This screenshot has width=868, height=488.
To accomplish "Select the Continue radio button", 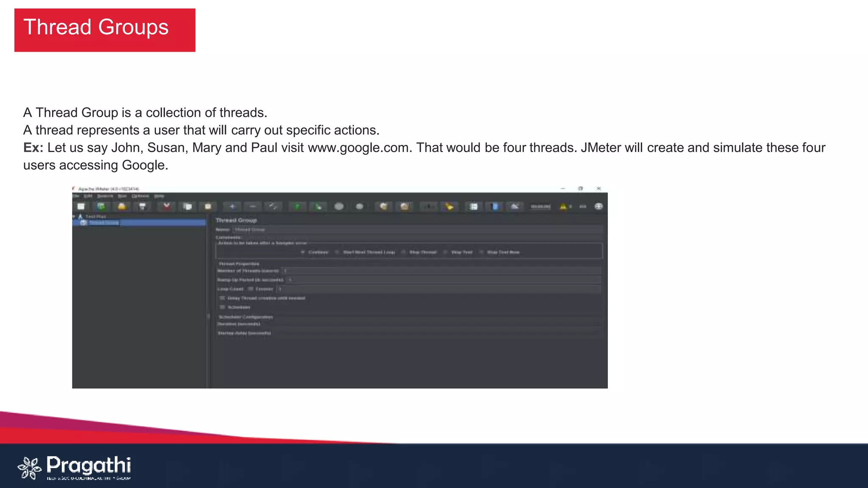I will click(x=303, y=252).
